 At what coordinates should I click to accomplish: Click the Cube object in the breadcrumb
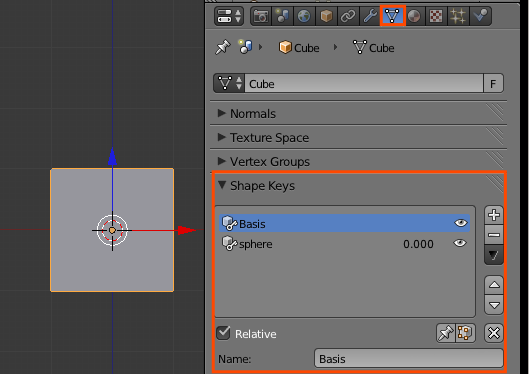[x=299, y=48]
